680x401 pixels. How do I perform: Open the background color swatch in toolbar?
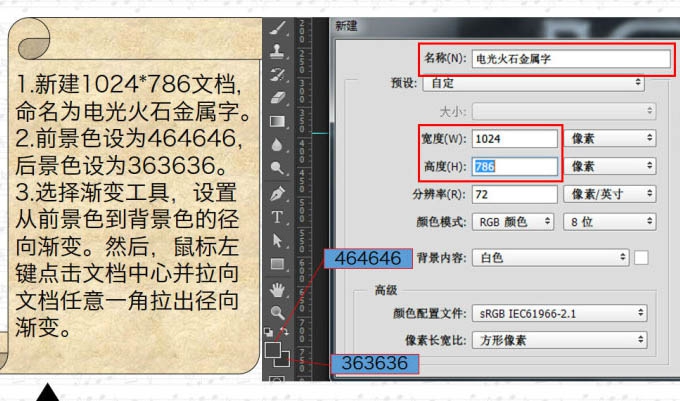point(284,360)
